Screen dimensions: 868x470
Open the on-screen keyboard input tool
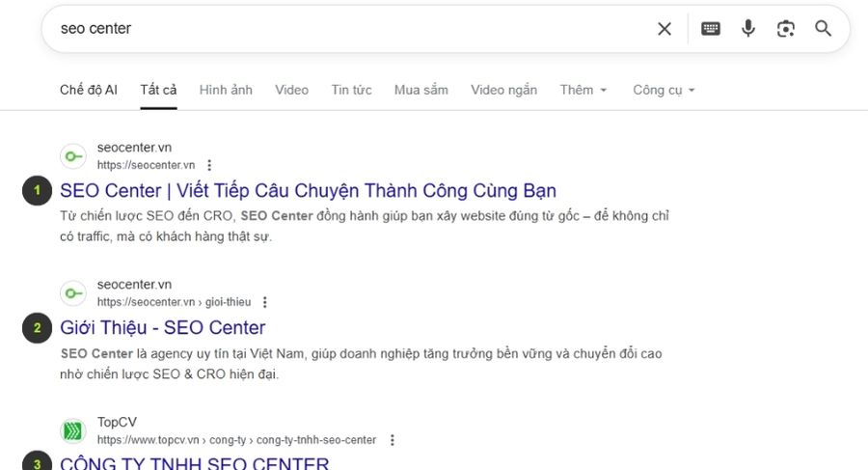coord(710,28)
